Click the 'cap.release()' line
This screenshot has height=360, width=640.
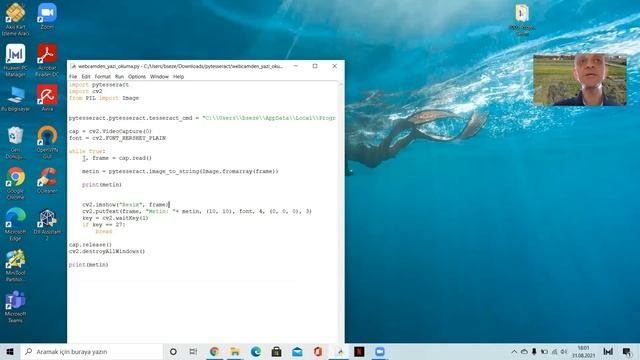pyautogui.click(x=90, y=244)
